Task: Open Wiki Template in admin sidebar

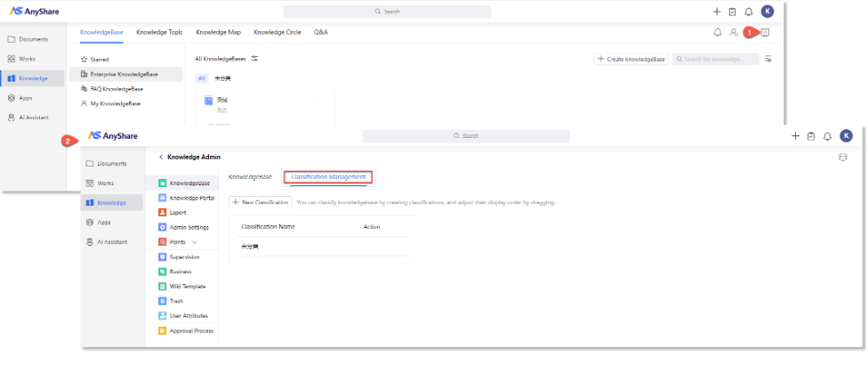Action: click(x=187, y=286)
